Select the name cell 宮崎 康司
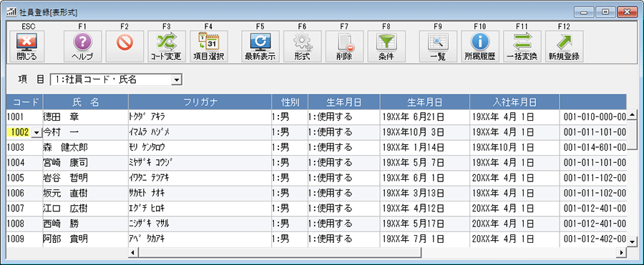This screenshot has width=644, height=265. point(85,162)
